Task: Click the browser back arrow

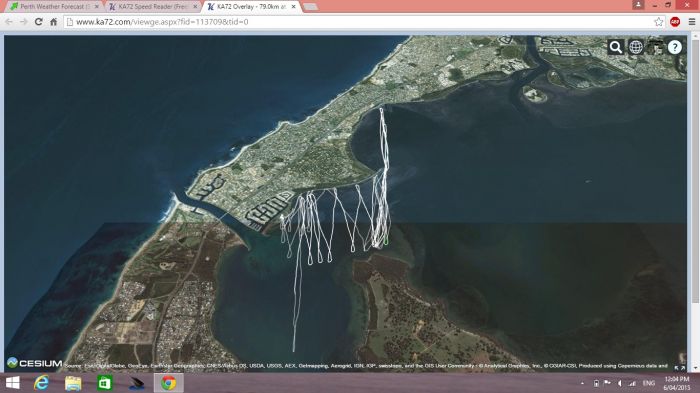Action: [9, 21]
